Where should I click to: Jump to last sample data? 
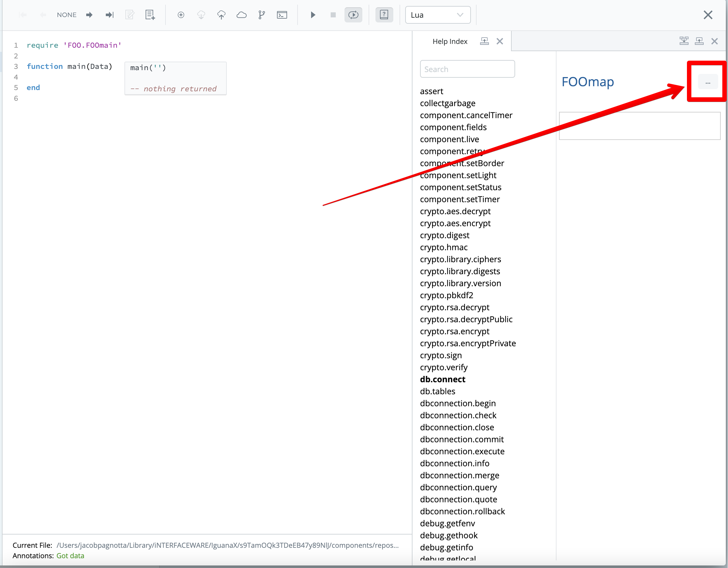click(109, 15)
